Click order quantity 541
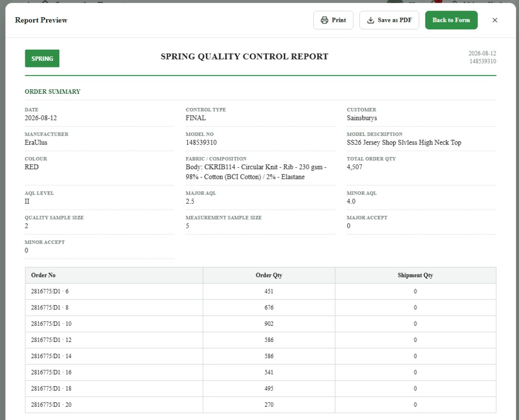Viewport: 519px width, 420px height. [269, 373]
